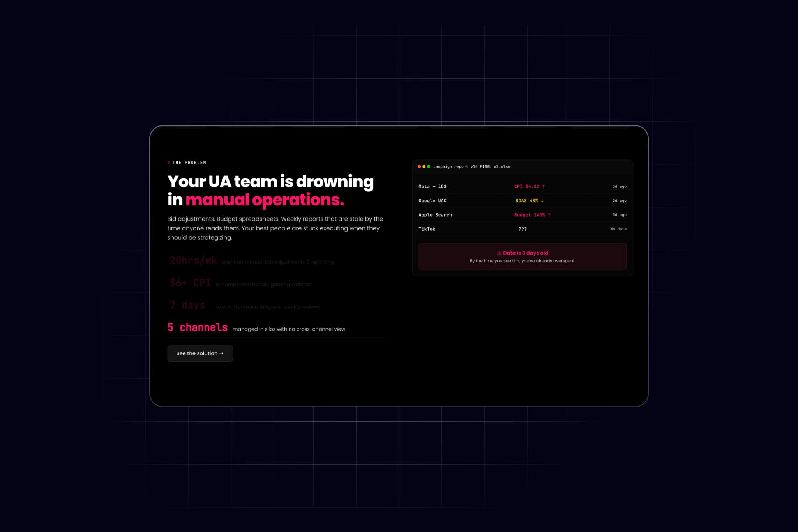The width and height of the screenshot is (798, 532).
Task: Click the 5 channels statistic
Action: pyautogui.click(x=198, y=327)
